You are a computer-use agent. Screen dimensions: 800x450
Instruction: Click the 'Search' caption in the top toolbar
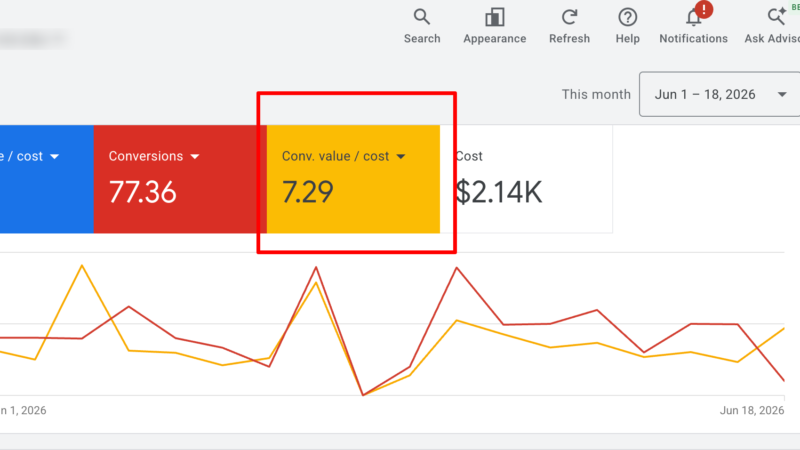click(422, 39)
